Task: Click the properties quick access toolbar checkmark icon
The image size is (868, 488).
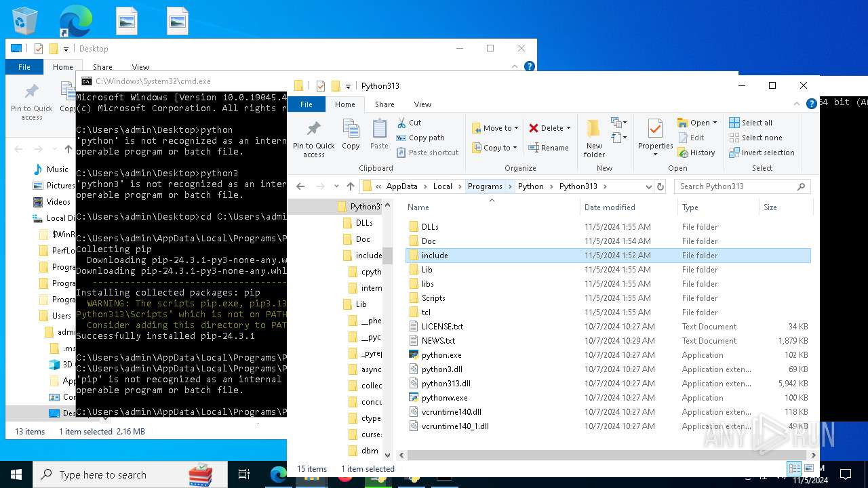Action: click(321, 86)
